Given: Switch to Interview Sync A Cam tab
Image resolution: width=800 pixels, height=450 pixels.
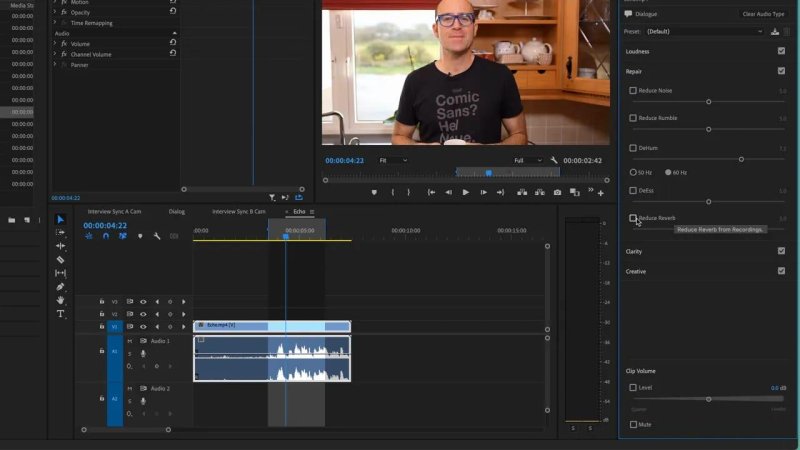Looking at the screenshot, I should [x=114, y=211].
